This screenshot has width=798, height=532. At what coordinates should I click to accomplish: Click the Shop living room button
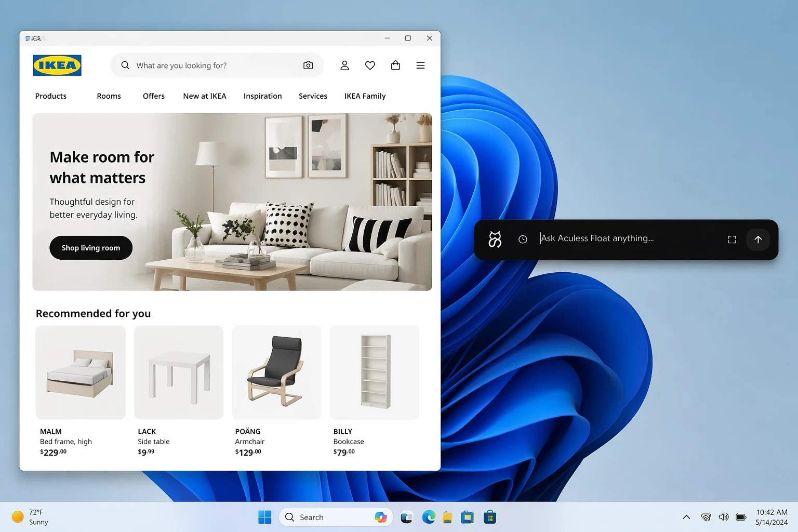pos(91,248)
